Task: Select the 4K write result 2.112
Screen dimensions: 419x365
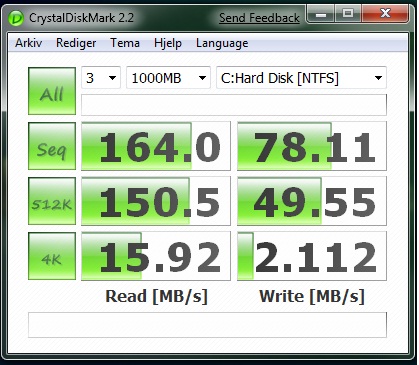Action: point(312,256)
